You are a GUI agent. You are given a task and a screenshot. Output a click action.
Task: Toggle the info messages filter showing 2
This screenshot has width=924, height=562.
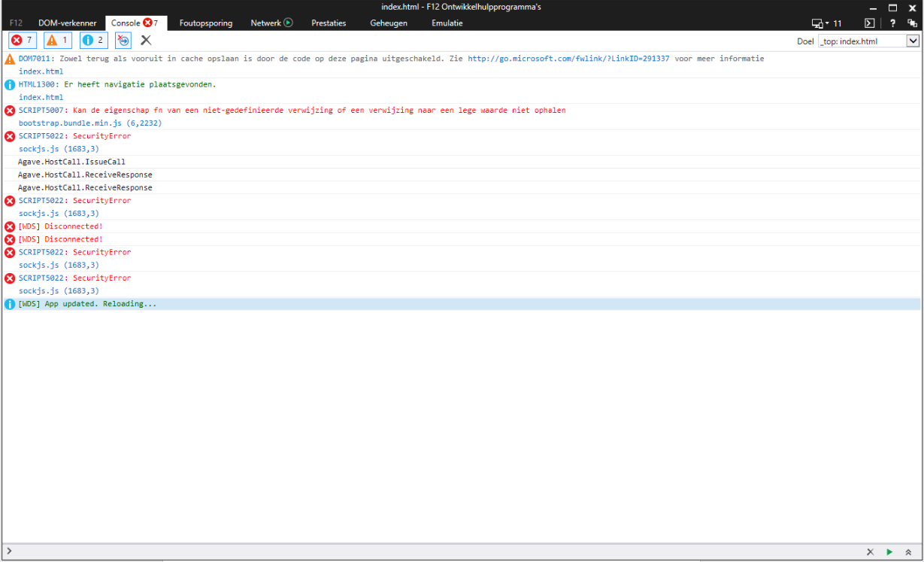93,41
